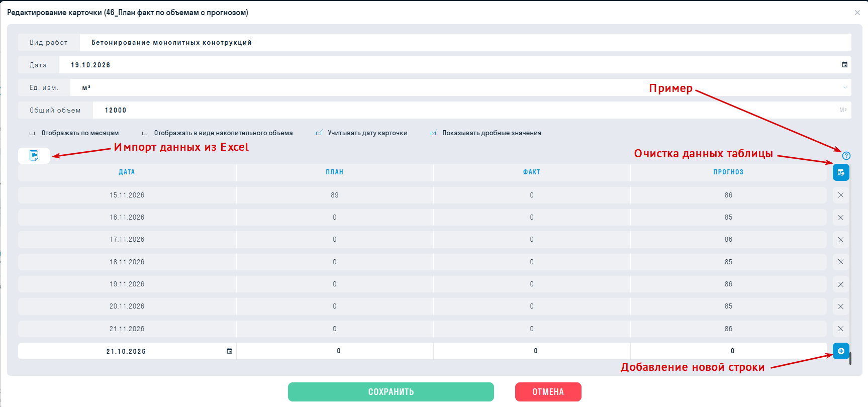Image resolution: width=868 pixels, height=407 pixels.
Task: Delete the 15.11.2026 row
Action: click(841, 195)
